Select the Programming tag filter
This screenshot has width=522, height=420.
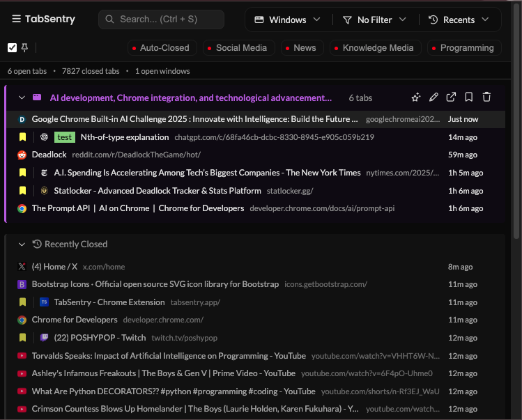point(464,48)
